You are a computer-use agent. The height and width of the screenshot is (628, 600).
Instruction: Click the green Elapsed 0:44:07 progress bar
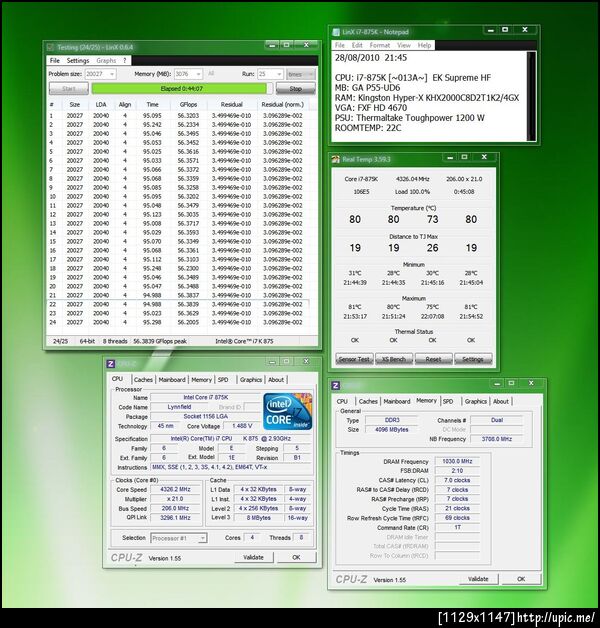pyautogui.click(x=182, y=89)
